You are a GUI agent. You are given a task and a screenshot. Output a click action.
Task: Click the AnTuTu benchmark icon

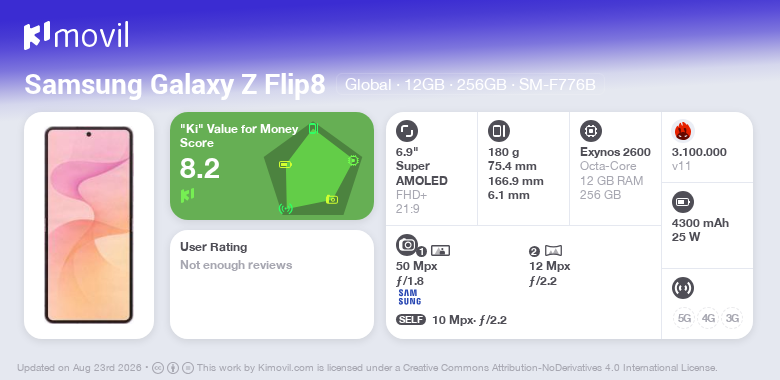682,131
